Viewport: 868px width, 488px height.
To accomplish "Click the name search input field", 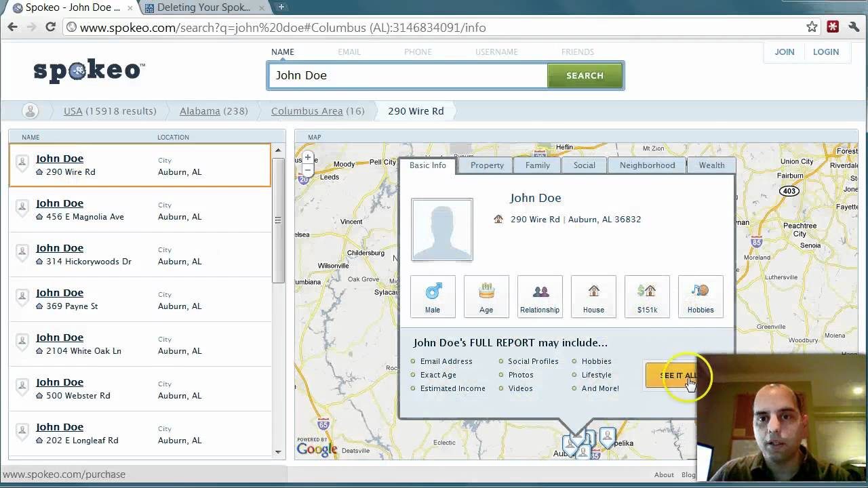I will pos(407,76).
